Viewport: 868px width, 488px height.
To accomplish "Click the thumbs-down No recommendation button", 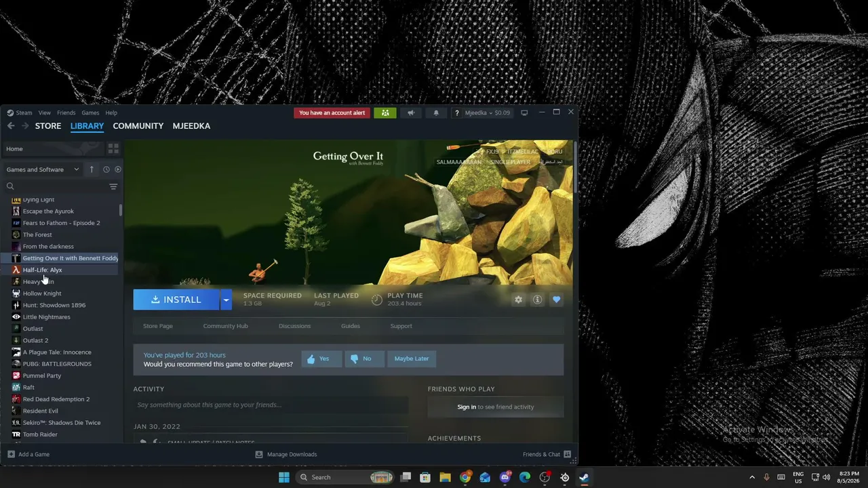I will click(x=364, y=359).
